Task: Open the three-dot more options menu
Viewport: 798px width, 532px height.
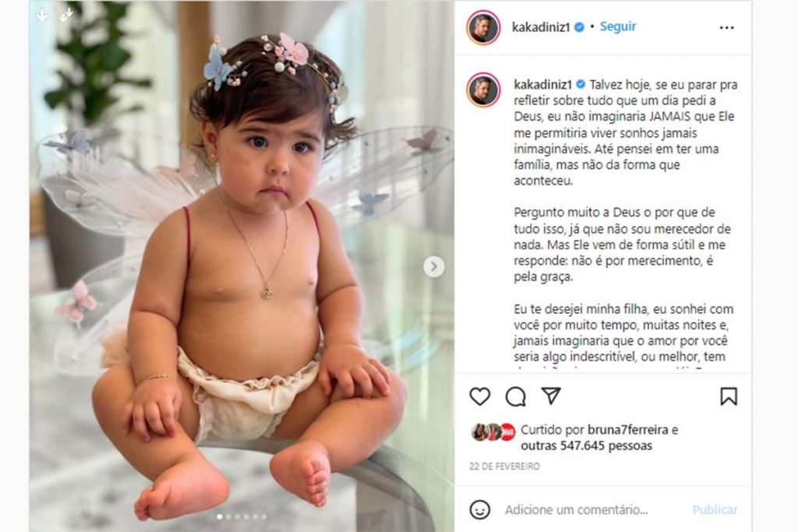Action: (726, 27)
